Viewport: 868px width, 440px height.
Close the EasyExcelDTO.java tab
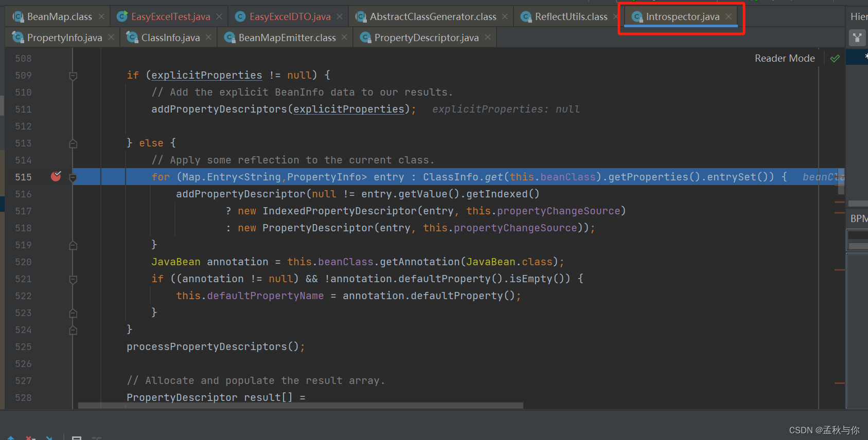[340, 16]
